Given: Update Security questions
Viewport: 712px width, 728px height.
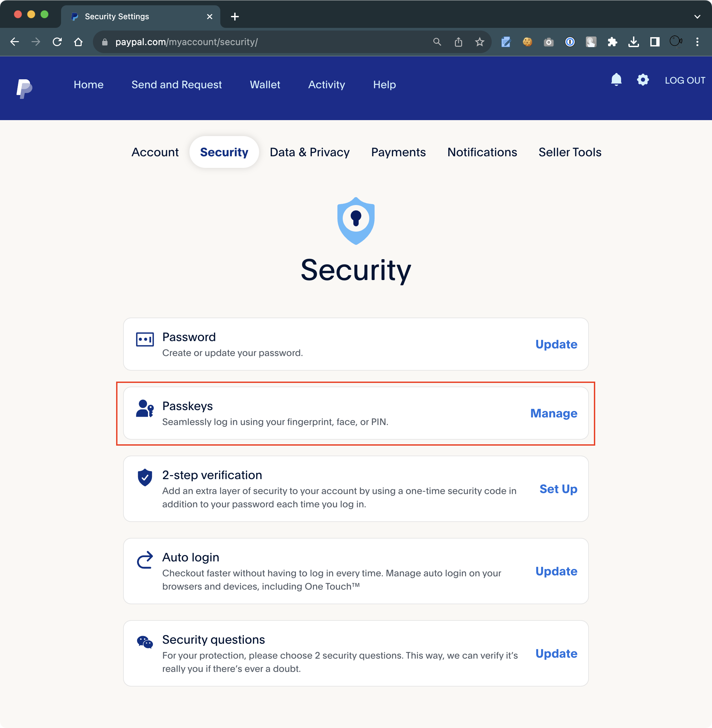Looking at the screenshot, I should (x=556, y=653).
